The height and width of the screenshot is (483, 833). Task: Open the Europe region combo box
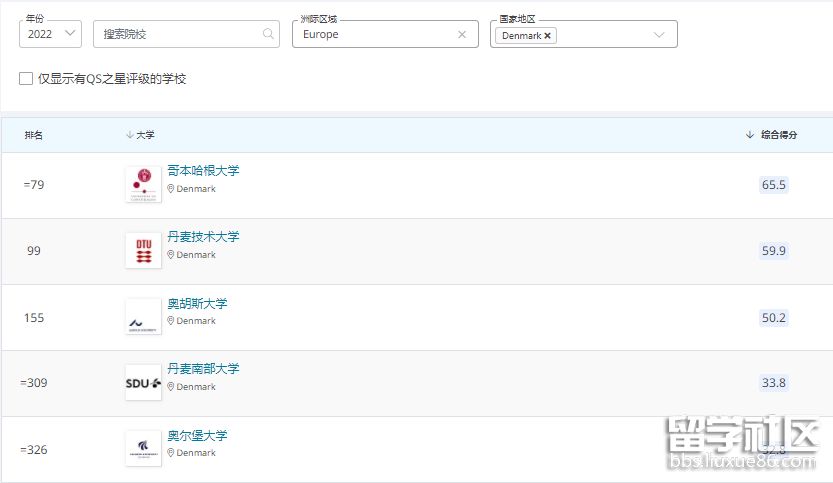(x=385, y=34)
